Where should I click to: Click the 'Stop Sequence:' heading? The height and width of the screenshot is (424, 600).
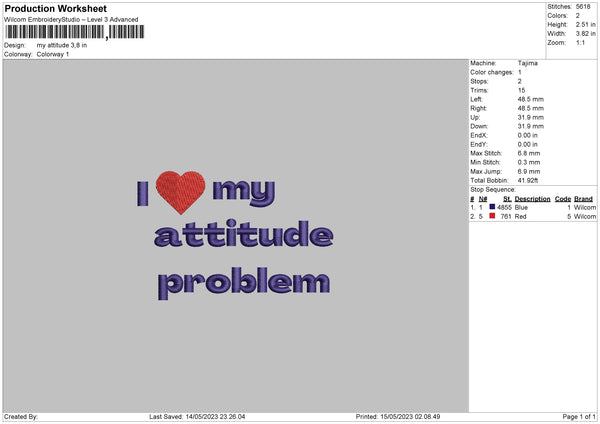[x=493, y=190]
